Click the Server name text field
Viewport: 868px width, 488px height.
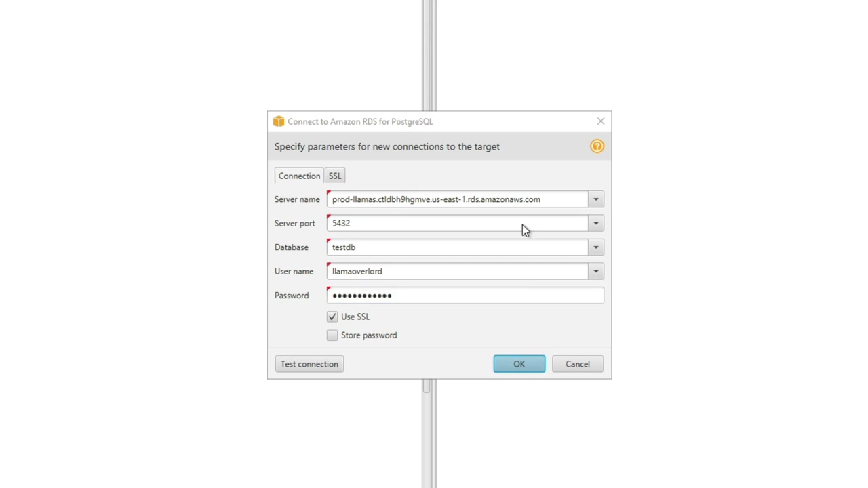458,199
